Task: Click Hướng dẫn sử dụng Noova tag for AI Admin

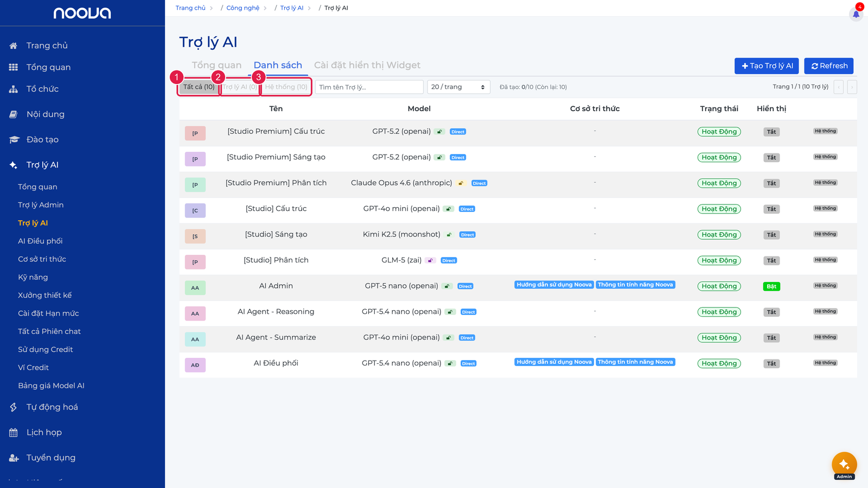Action: pyautogui.click(x=554, y=285)
